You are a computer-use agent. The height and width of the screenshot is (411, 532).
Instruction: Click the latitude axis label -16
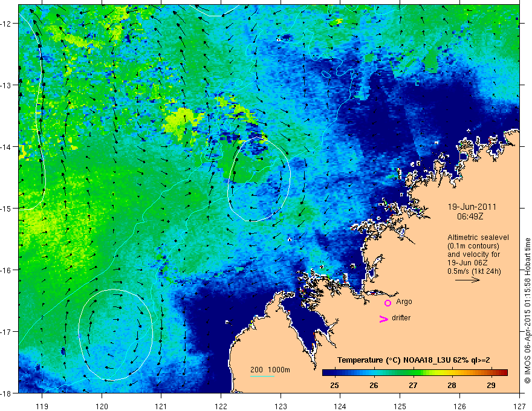[x=6, y=270]
